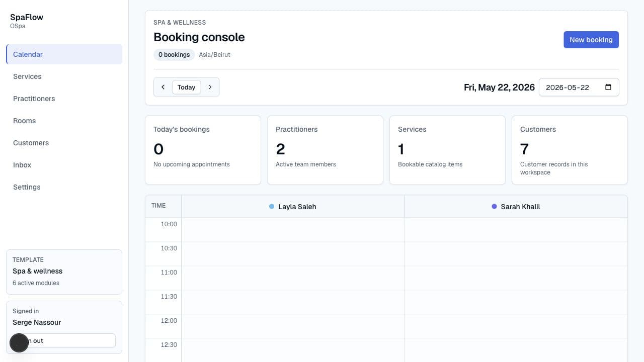This screenshot has width=644, height=362.
Task: Go to previous day with left chevron
Action: (163, 87)
